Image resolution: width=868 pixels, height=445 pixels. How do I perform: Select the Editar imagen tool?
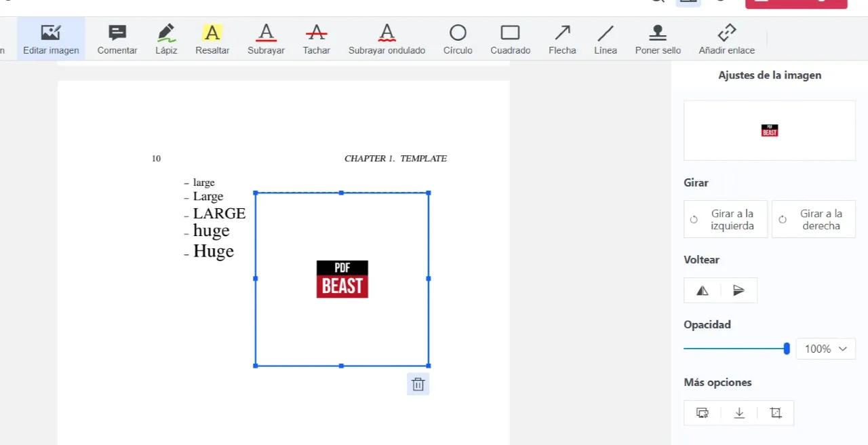51,39
